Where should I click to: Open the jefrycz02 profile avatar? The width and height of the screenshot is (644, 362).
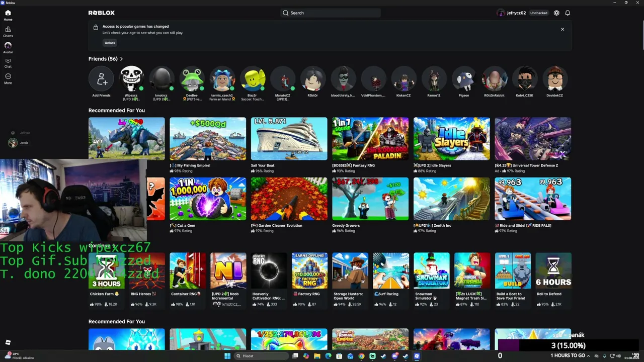pyautogui.click(x=501, y=13)
